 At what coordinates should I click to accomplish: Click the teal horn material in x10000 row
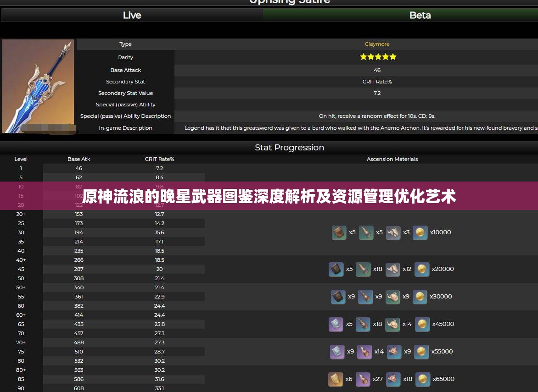(366, 232)
